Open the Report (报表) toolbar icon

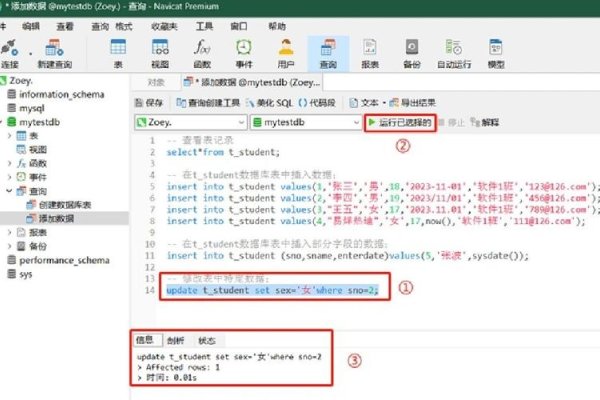click(370, 54)
